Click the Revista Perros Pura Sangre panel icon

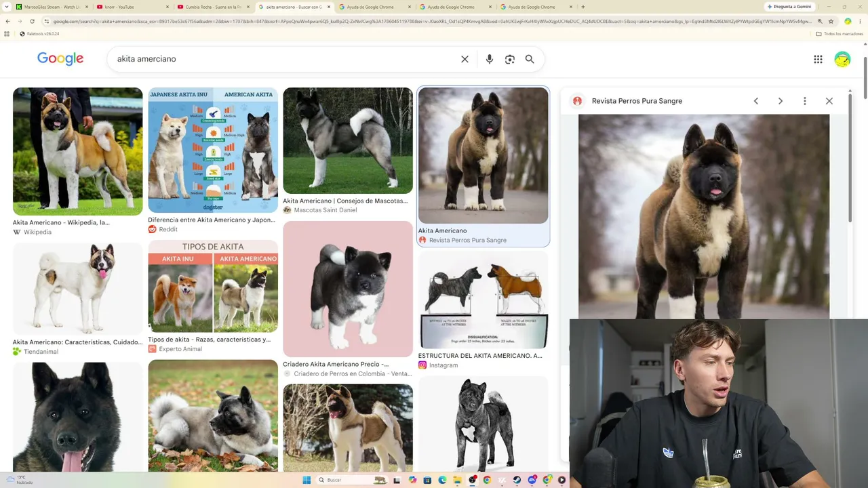coord(577,101)
